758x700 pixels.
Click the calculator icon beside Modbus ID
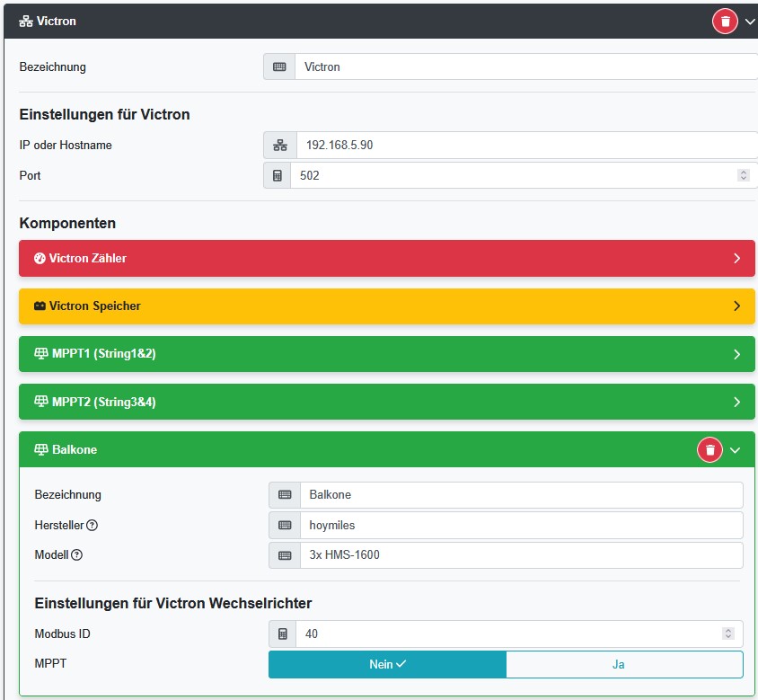tap(284, 634)
